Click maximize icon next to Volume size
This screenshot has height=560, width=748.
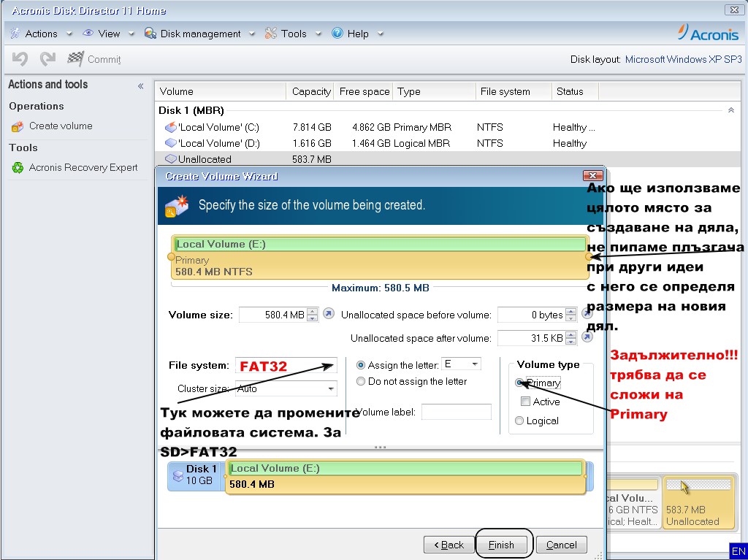click(x=329, y=315)
